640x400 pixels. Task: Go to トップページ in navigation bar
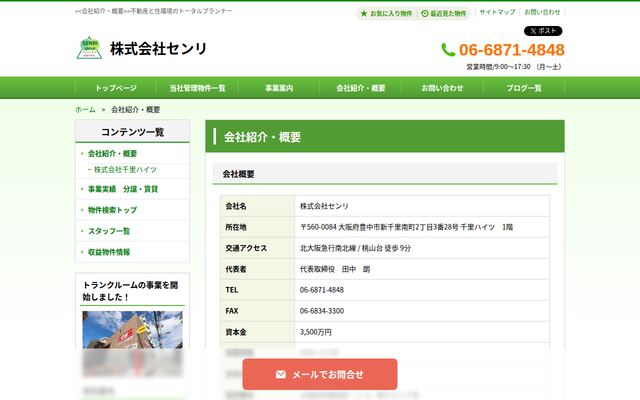pyautogui.click(x=116, y=88)
